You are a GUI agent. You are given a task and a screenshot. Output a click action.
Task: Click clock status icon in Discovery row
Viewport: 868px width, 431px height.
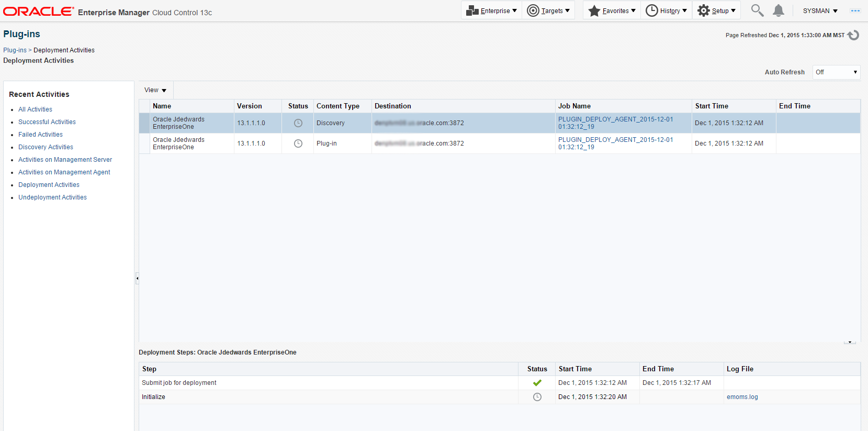tap(298, 123)
